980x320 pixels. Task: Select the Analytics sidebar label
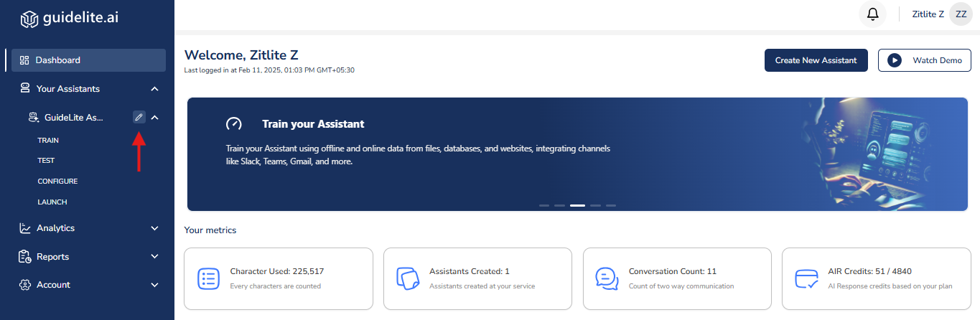click(55, 228)
